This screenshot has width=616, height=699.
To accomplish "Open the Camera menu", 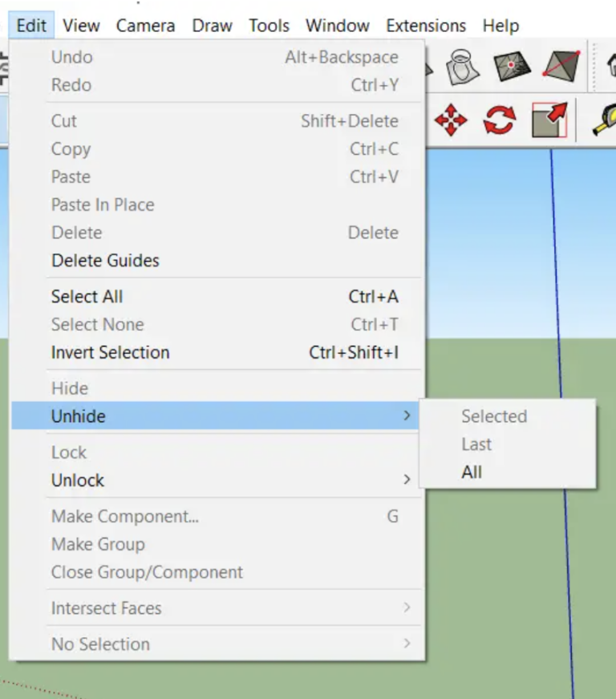I will (x=145, y=25).
